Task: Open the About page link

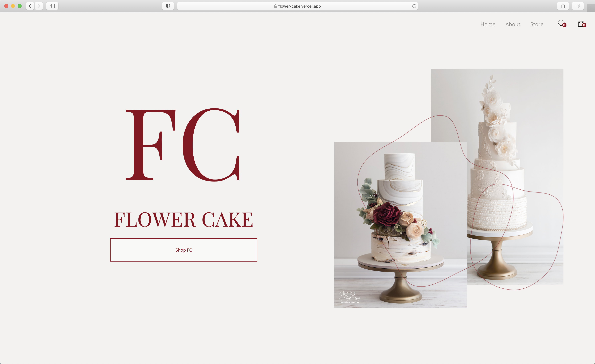Action: (513, 24)
